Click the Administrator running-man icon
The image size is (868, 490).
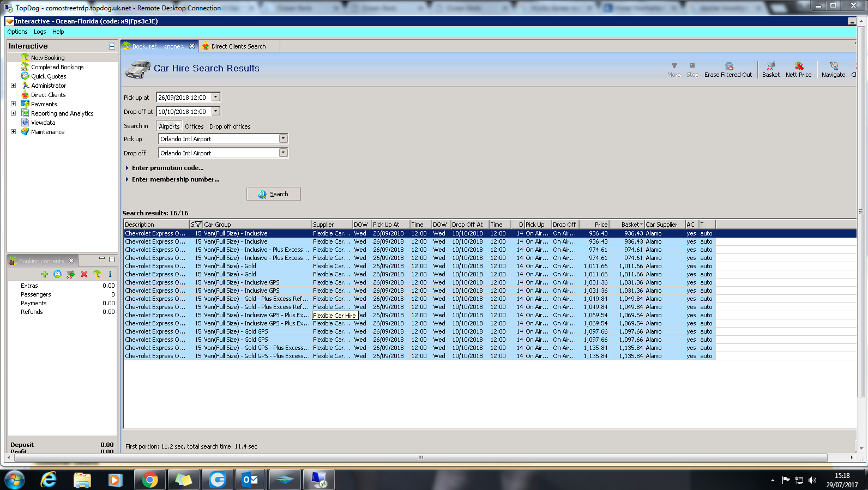pos(25,85)
